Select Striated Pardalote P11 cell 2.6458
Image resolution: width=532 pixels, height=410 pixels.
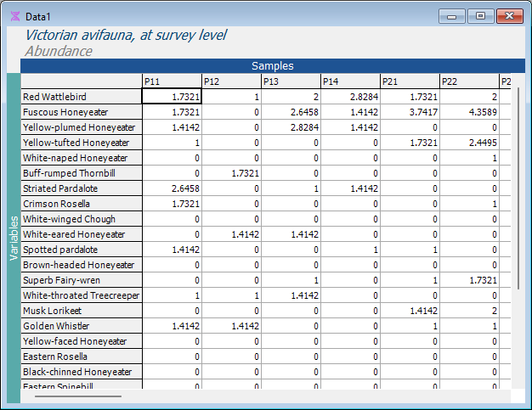point(171,188)
